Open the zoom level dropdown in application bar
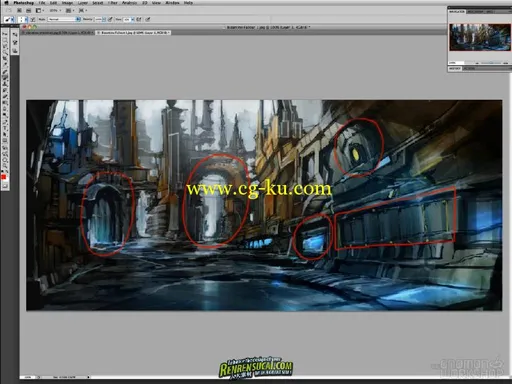This screenshot has width=512, height=384. click(x=55, y=10)
